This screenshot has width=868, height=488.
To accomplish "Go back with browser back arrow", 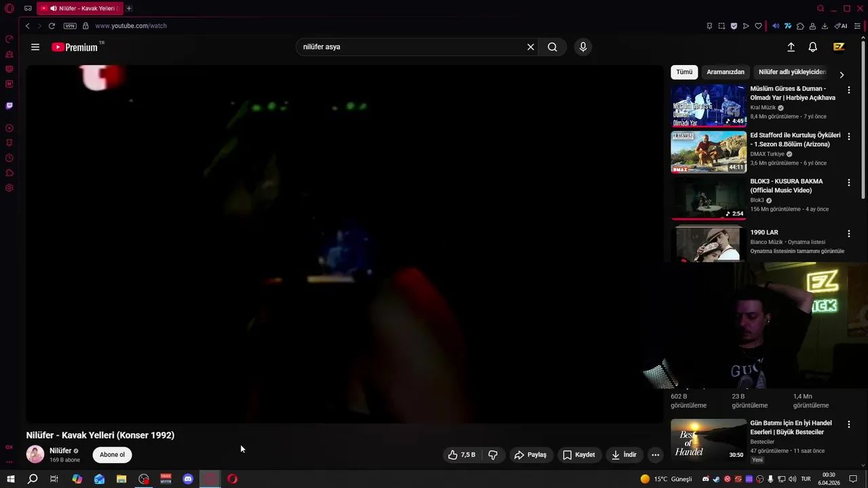I will point(27,26).
